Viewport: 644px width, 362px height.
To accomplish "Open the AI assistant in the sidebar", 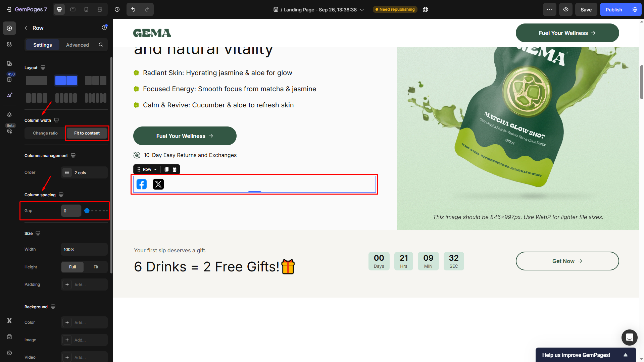I will 9,95.
